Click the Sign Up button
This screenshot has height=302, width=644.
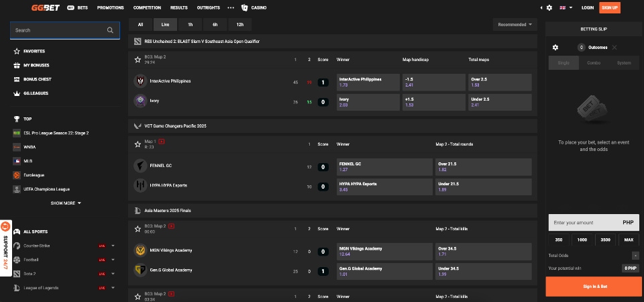pyautogui.click(x=610, y=7)
